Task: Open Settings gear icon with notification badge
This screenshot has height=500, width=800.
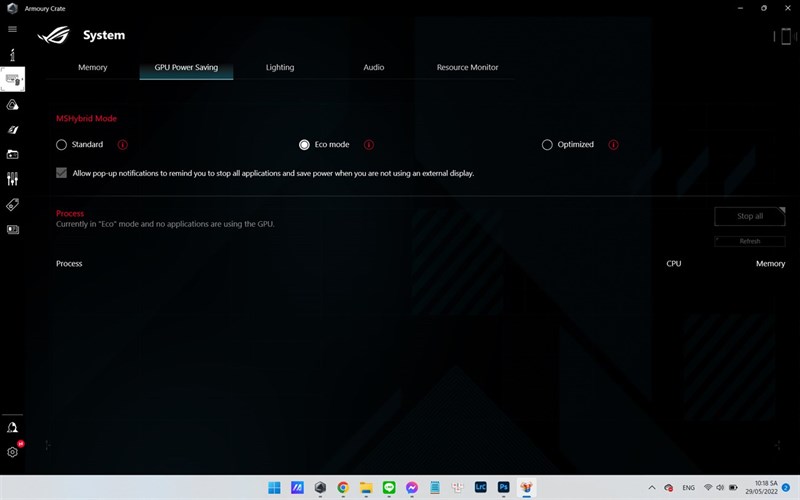Action: click(12, 452)
